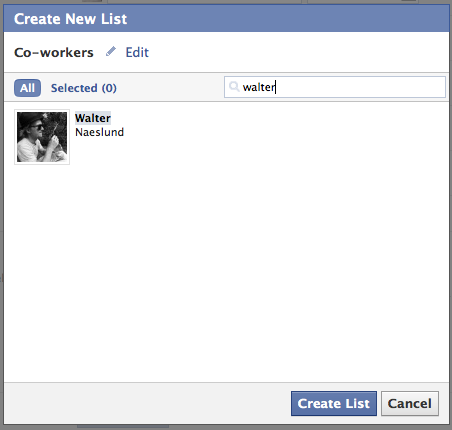Place cursor after walter in search box

(276, 87)
